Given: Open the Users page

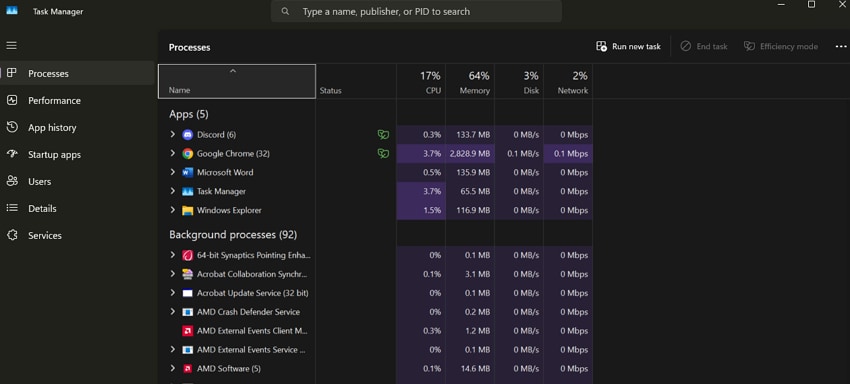Looking at the screenshot, I should tap(78, 181).
